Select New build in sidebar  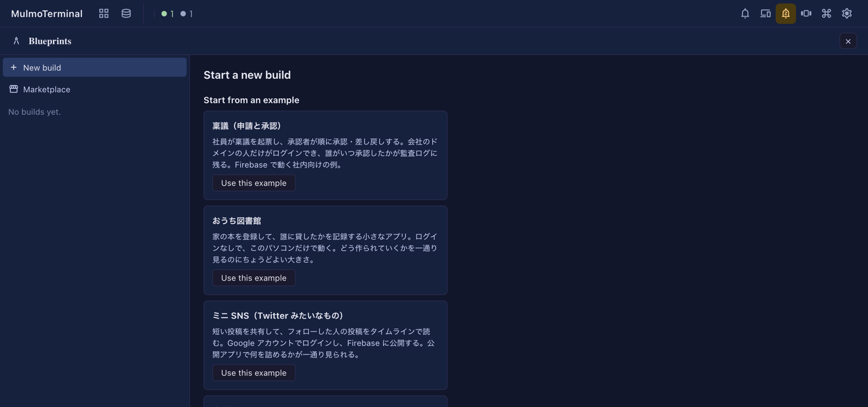pos(94,67)
